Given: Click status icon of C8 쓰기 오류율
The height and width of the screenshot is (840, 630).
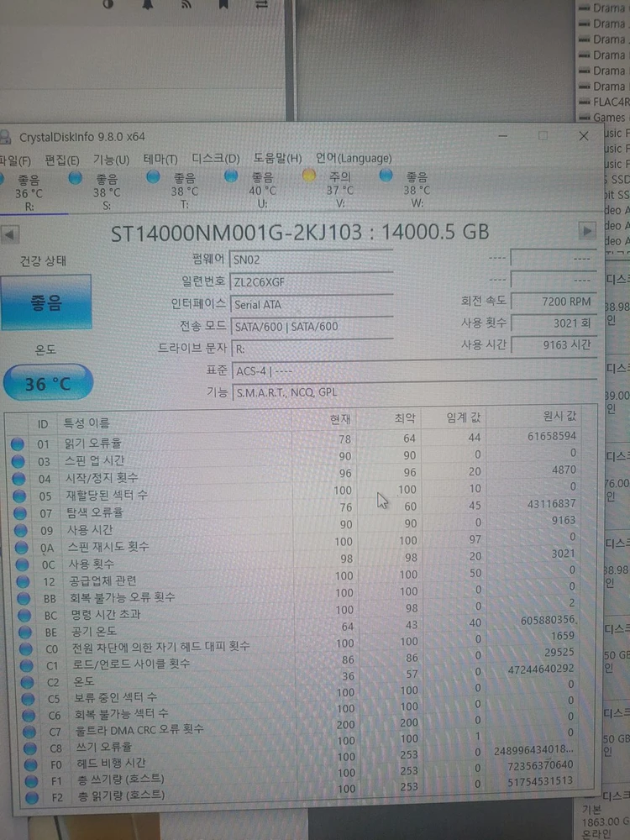Looking at the screenshot, I should [30, 748].
